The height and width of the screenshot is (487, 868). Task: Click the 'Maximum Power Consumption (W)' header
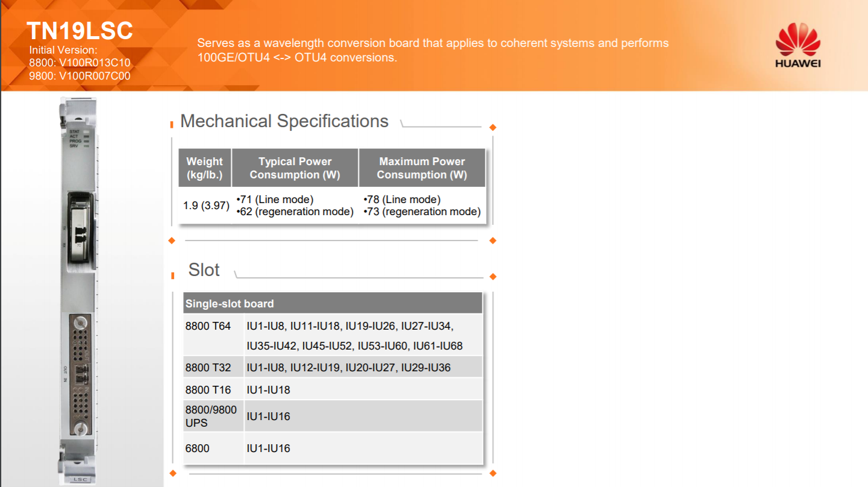pos(422,168)
